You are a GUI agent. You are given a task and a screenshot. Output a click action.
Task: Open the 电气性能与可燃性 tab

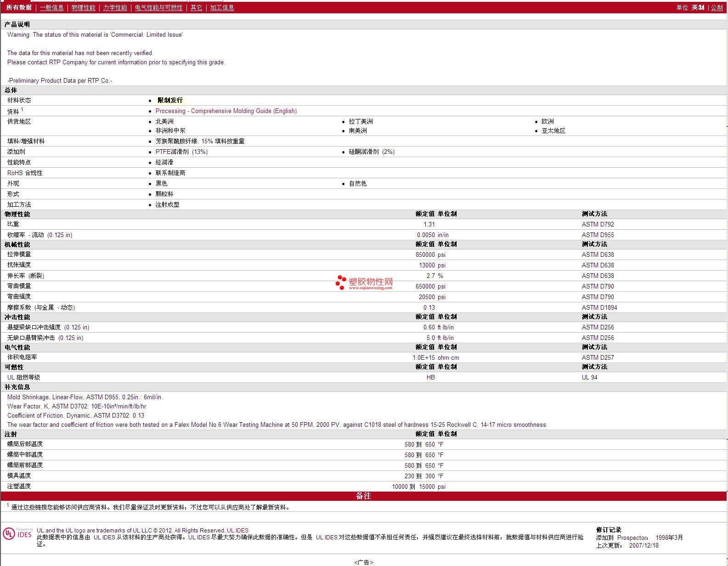(158, 8)
